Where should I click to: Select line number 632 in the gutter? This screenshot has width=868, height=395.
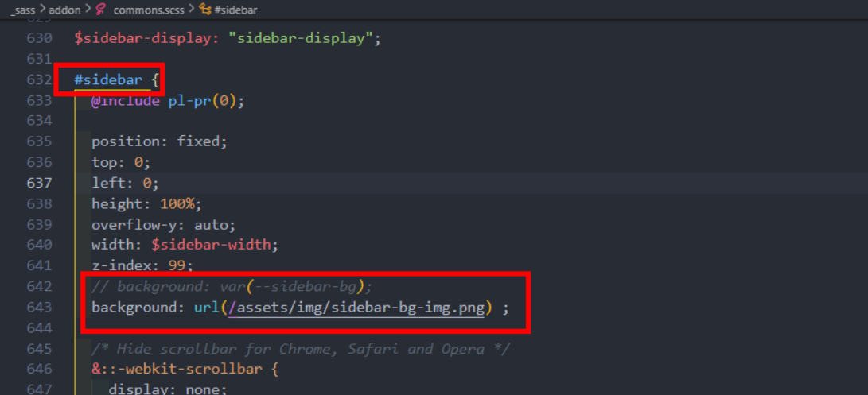[39, 80]
